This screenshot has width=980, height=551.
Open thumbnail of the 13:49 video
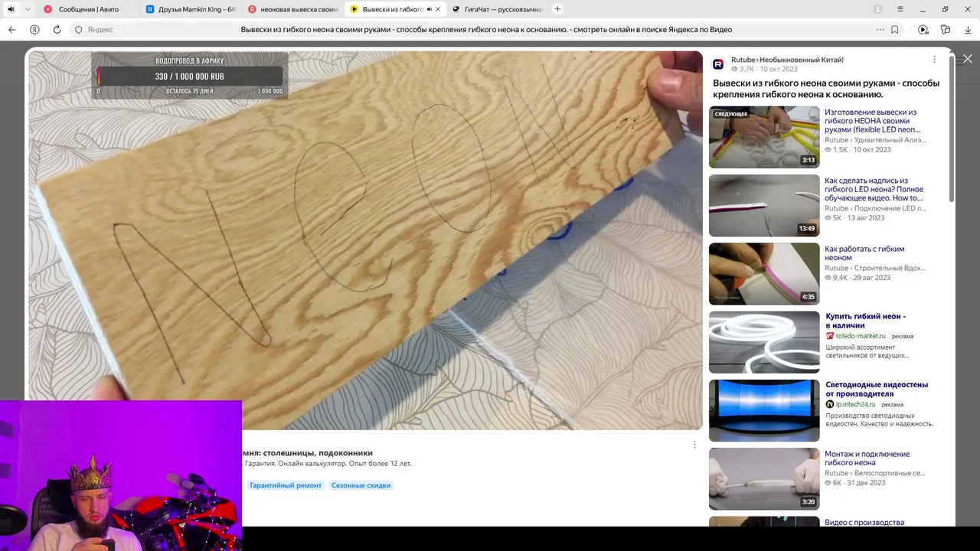(764, 205)
